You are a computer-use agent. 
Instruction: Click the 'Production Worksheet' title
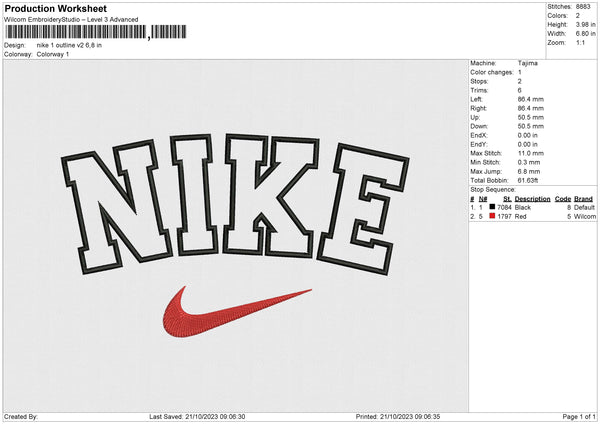tap(55, 8)
